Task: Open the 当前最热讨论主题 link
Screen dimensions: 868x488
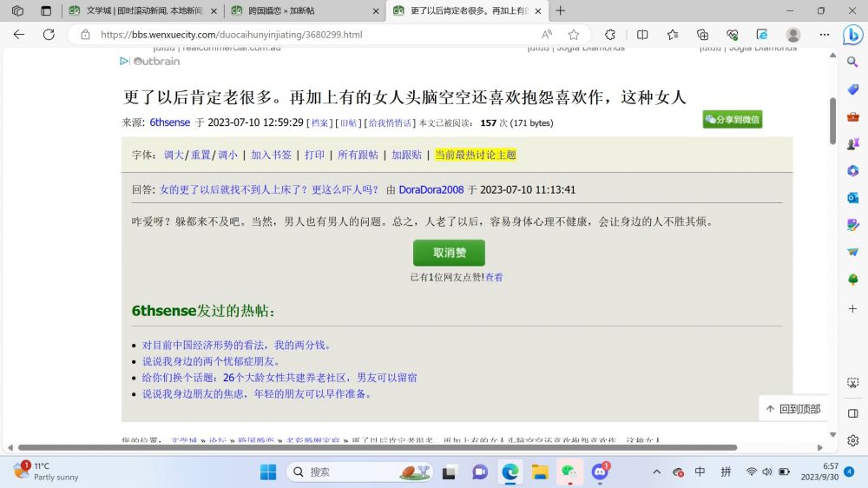Action: tap(476, 155)
